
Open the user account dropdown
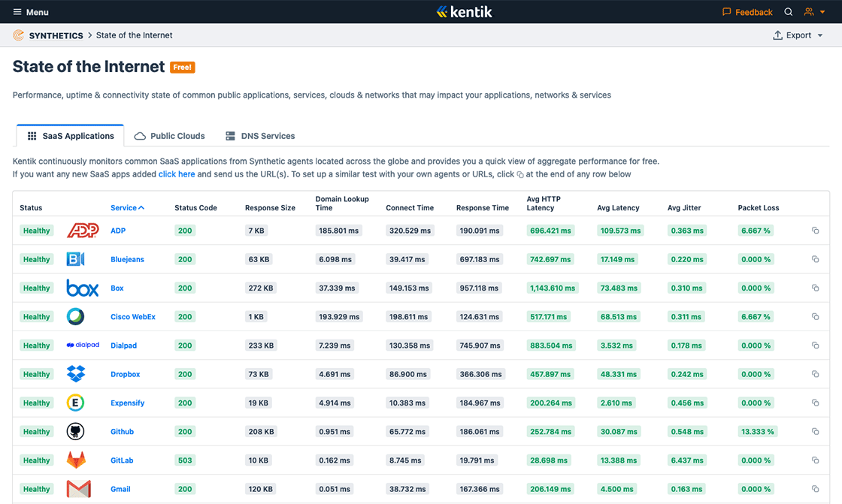click(x=813, y=11)
